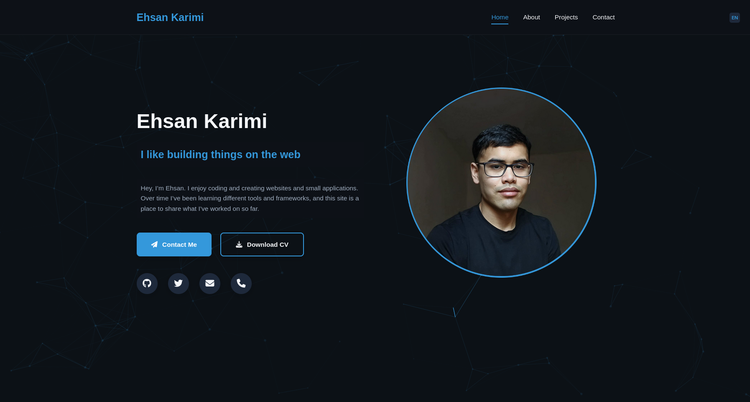
Task: Click the 'I like building things' tagline
Action: [221, 155]
